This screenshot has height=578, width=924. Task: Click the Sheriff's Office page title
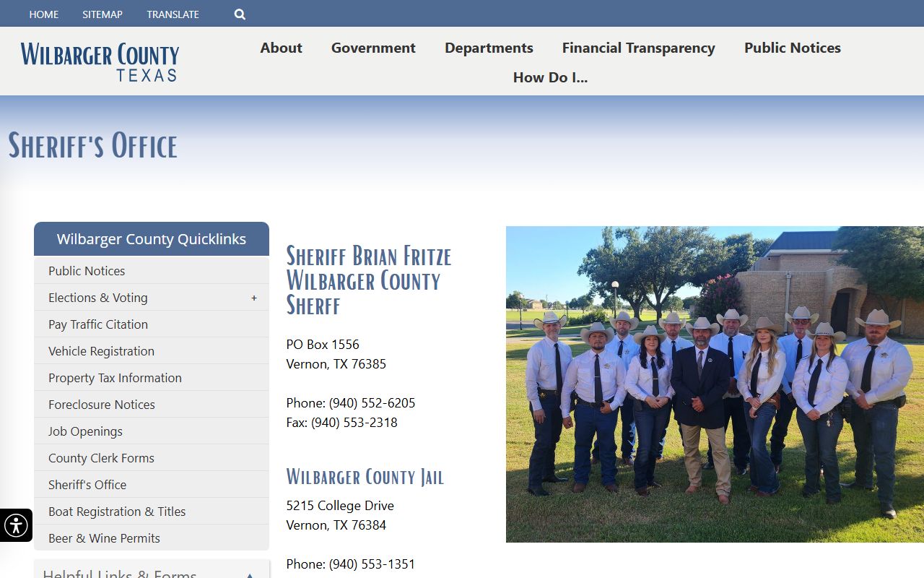click(x=92, y=146)
